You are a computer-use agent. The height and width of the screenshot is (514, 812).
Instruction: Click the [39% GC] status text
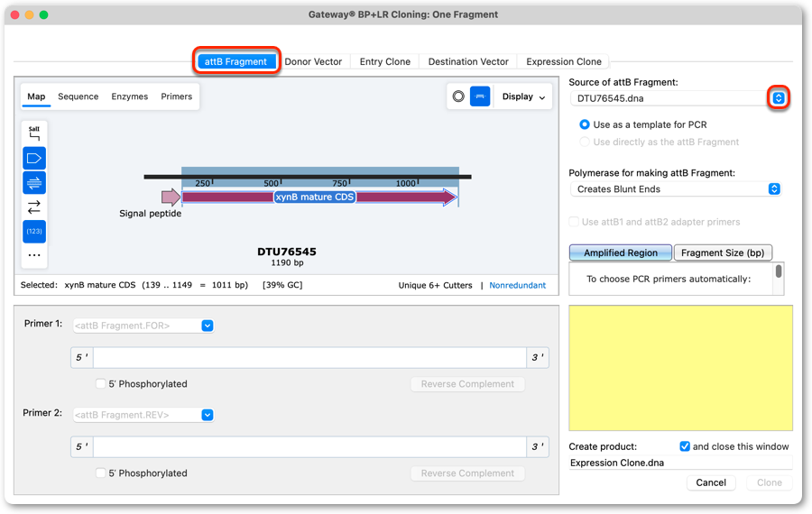point(282,285)
